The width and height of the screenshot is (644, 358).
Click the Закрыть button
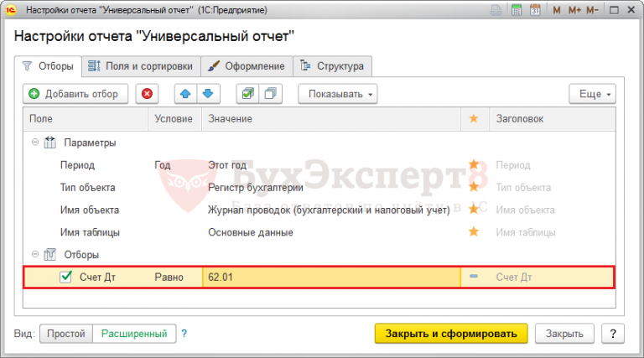pos(564,334)
